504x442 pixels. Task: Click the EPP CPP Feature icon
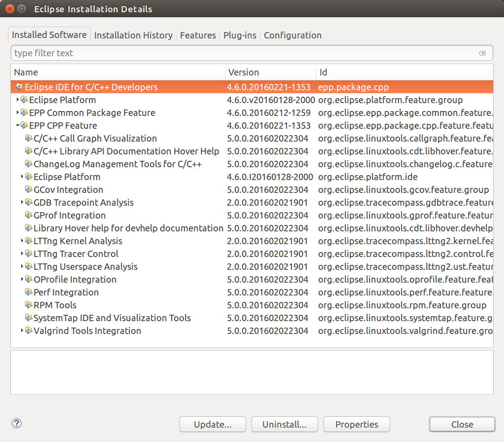(x=25, y=125)
